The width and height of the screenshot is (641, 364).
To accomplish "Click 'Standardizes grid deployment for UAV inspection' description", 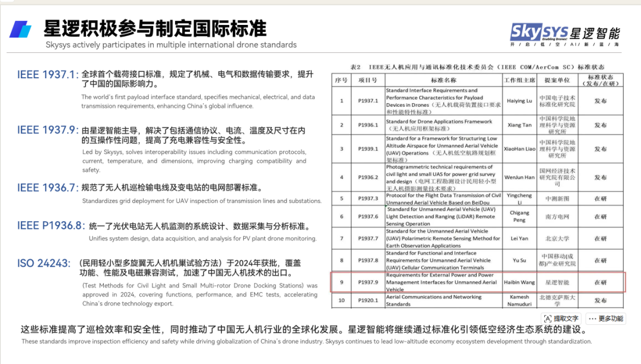I will pyautogui.click(x=202, y=201).
